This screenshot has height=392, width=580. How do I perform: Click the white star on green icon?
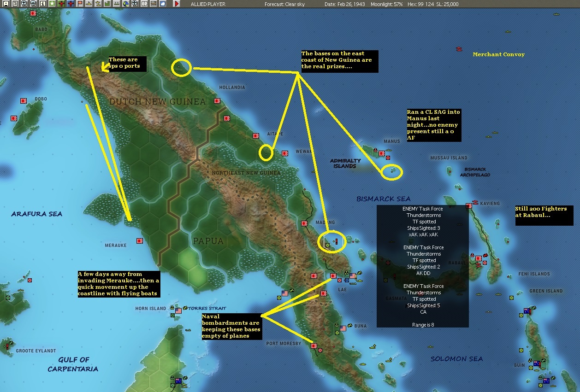pyautogui.click(x=52, y=4)
